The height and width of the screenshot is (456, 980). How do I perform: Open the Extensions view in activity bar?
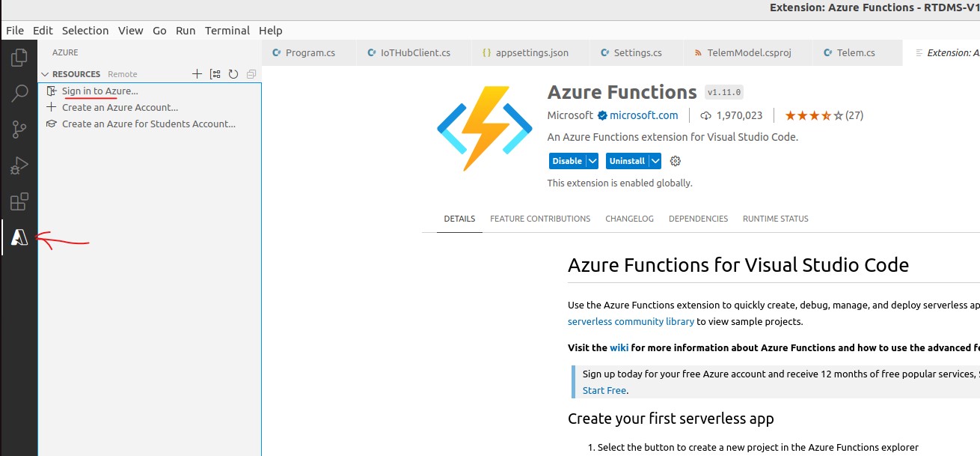19,201
